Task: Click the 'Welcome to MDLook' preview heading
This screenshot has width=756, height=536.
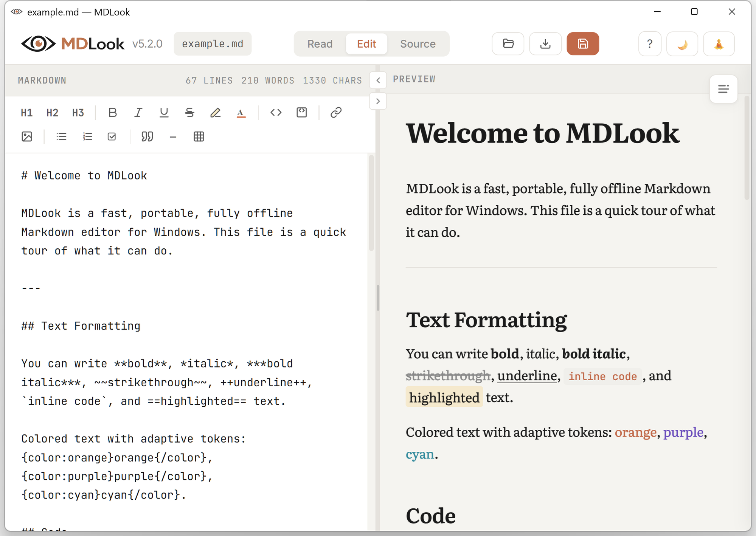Action: 542,133
